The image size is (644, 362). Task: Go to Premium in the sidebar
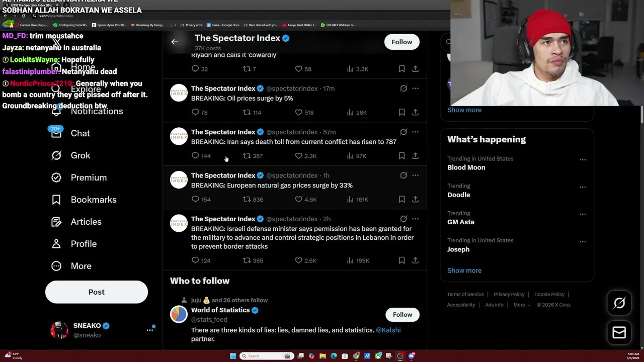[x=79, y=177]
